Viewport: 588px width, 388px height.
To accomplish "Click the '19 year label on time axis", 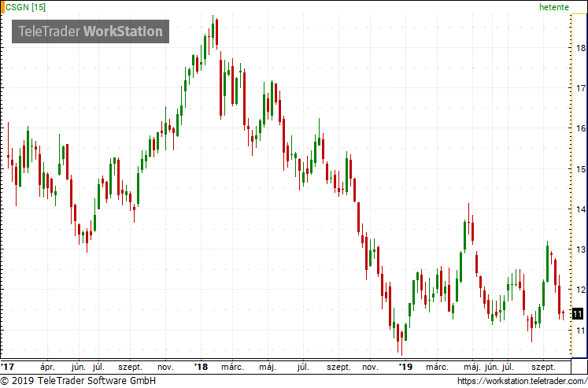I will pos(405,367).
